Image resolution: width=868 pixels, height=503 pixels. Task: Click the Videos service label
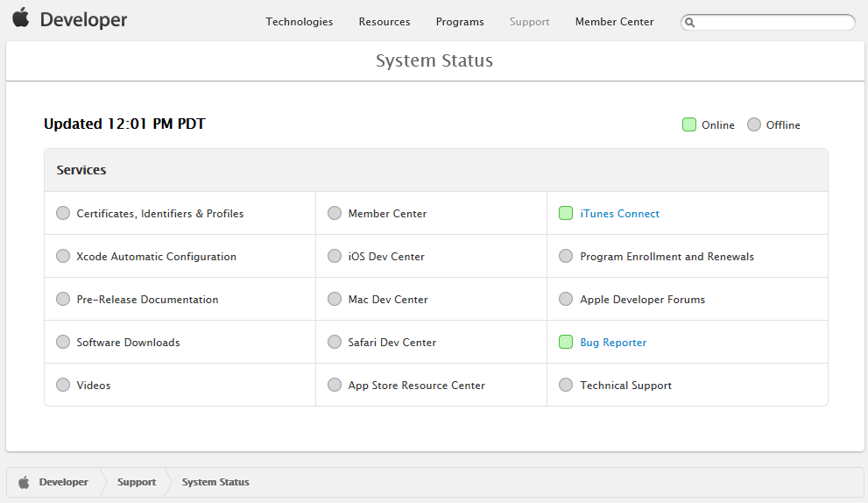(x=94, y=386)
